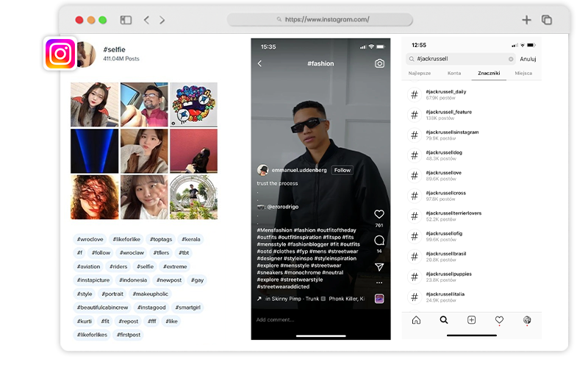588x368 pixels.
Task: Open emmanuel.uddenberg profile name
Action: click(299, 170)
